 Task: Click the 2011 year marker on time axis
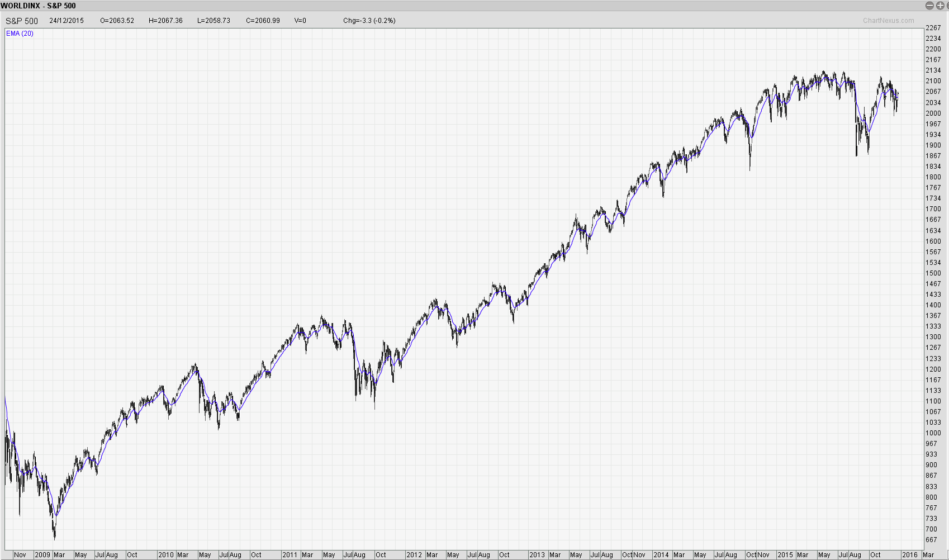coord(290,555)
